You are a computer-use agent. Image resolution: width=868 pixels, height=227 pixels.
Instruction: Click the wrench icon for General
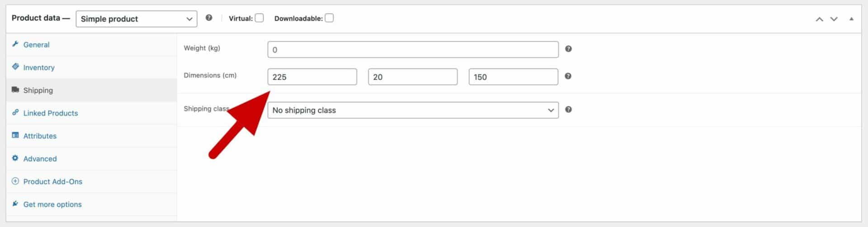[15, 44]
